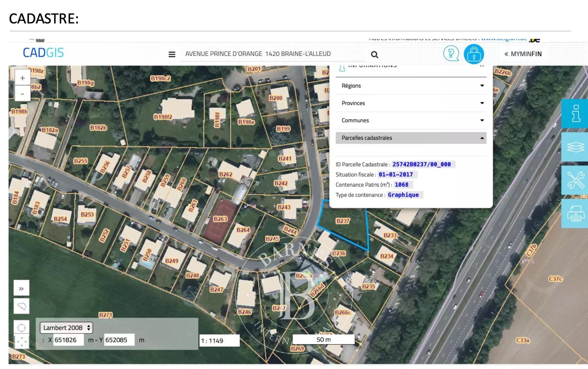Click parcel label B199
588x369 pixels.
283,129
